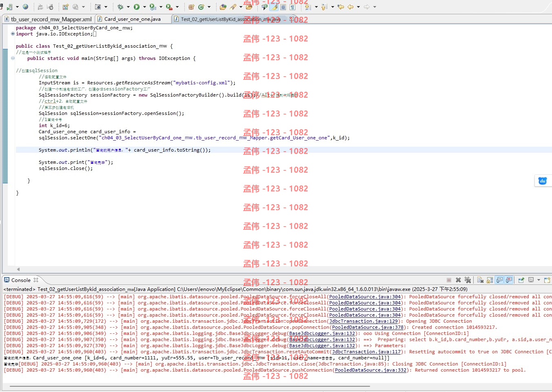Click Display Selected Console monitor icon
552x392 pixels.
pyautogui.click(x=531, y=280)
